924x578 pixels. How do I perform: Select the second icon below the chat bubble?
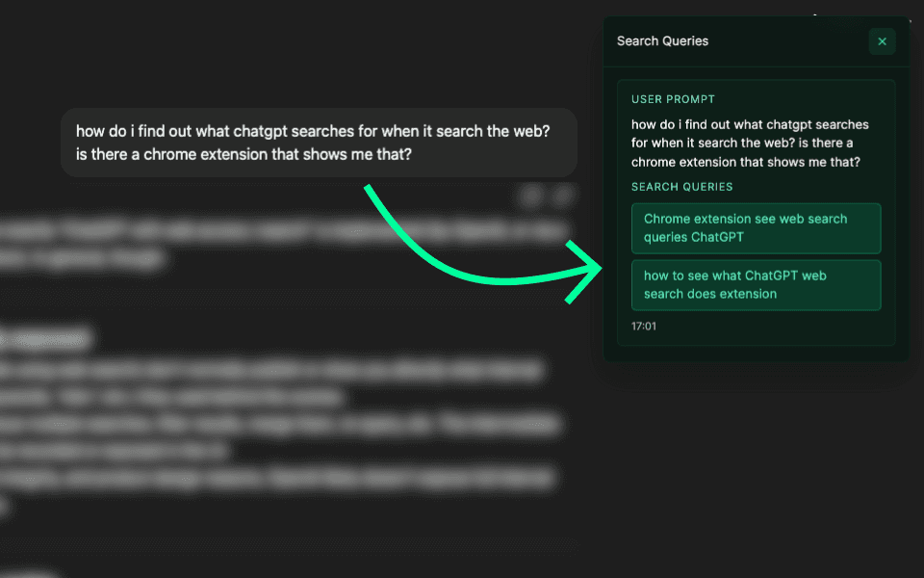coord(561,195)
